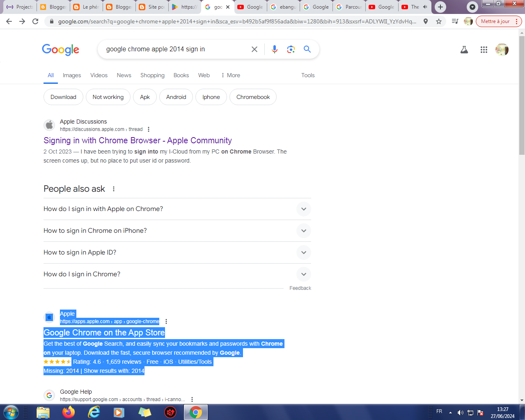Switch to the Shopping results tab
The image size is (525, 420).
pyautogui.click(x=152, y=75)
